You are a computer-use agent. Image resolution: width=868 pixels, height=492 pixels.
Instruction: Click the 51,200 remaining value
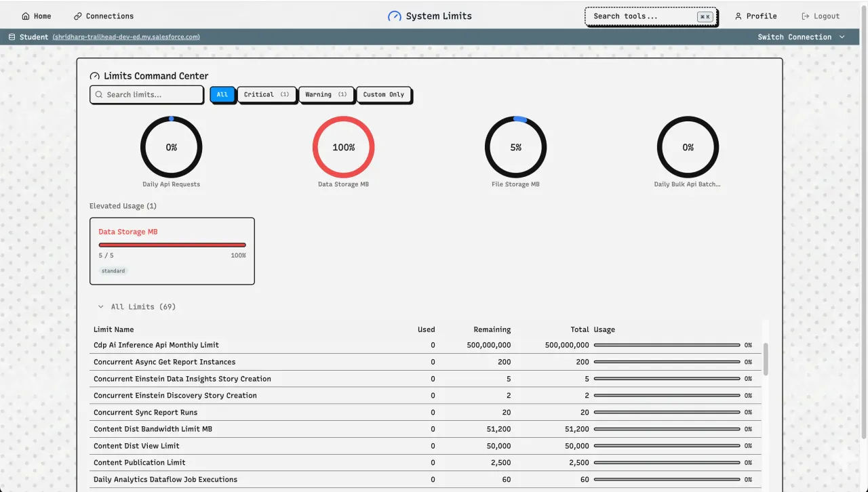coord(498,430)
